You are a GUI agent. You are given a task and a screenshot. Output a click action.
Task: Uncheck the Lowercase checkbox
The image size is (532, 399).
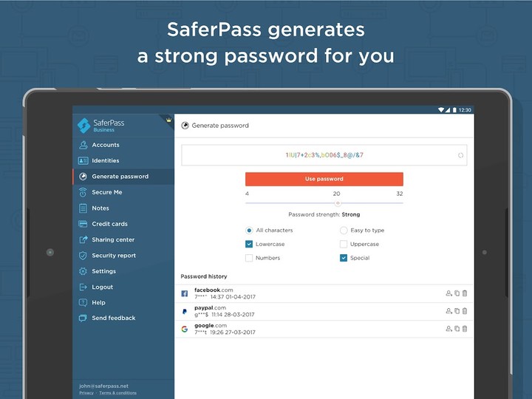[x=249, y=244]
